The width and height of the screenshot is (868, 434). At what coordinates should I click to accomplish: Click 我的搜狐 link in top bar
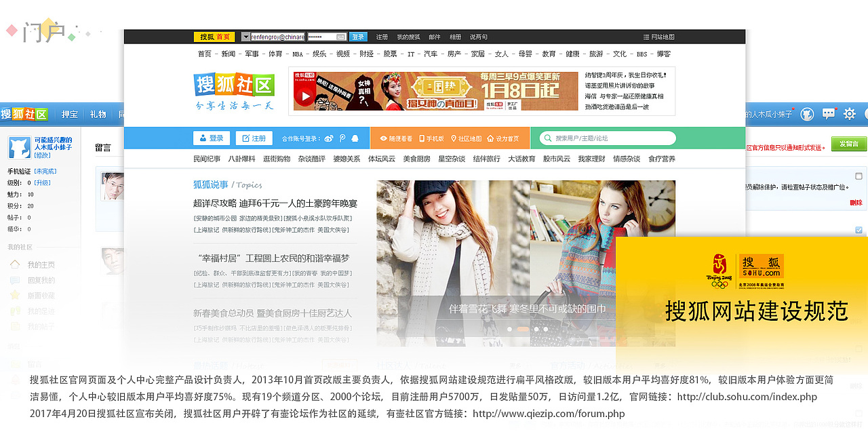click(x=408, y=37)
